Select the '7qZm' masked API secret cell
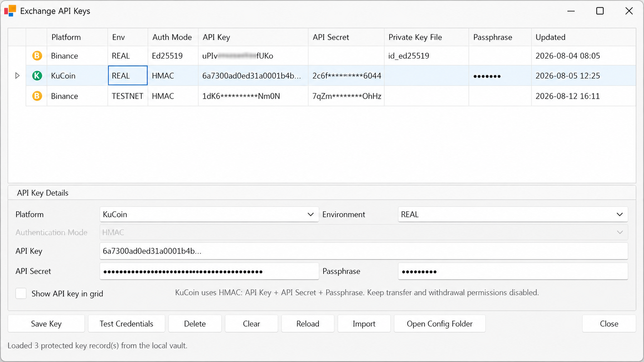Image resolution: width=644 pixels, height=362 pixels. (346, 96)
